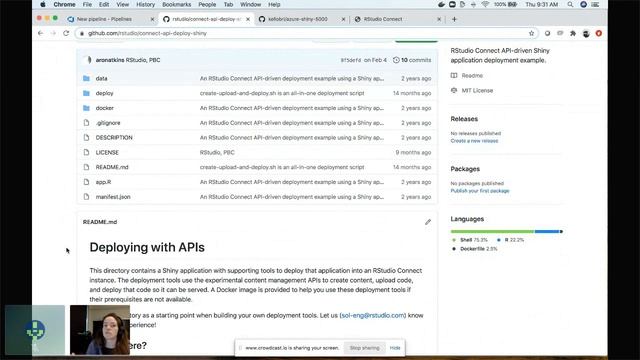This screenshot has width=640, height=360.
Task: Open Spotlight search in the menu bar
Action: click(570, 4)
